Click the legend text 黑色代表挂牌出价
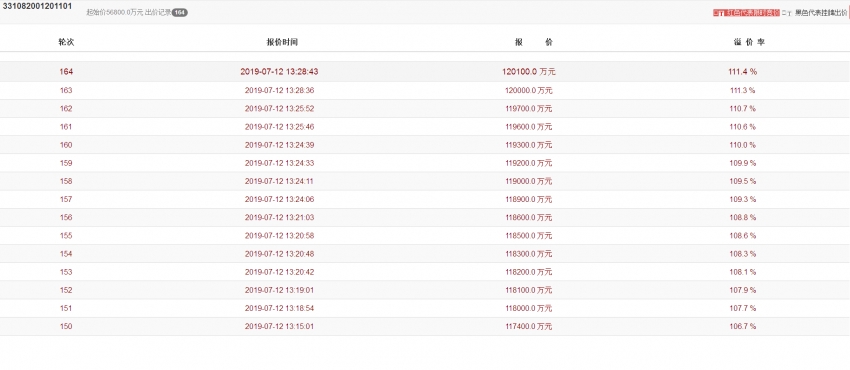The image size is (850, 370). [x=821, y=12]
